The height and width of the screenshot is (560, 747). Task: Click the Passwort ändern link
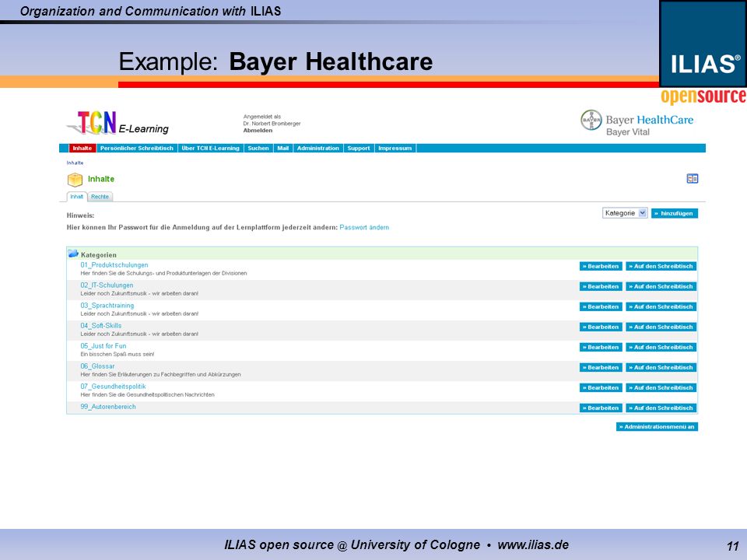tap(364, 228)
